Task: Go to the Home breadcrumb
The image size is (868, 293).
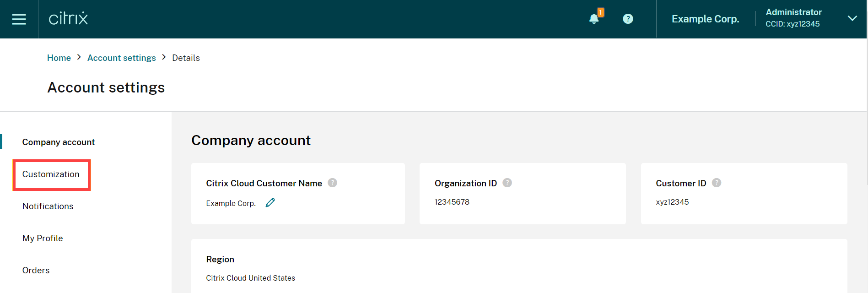Action: pyautogui.click(x=59, y=58)
